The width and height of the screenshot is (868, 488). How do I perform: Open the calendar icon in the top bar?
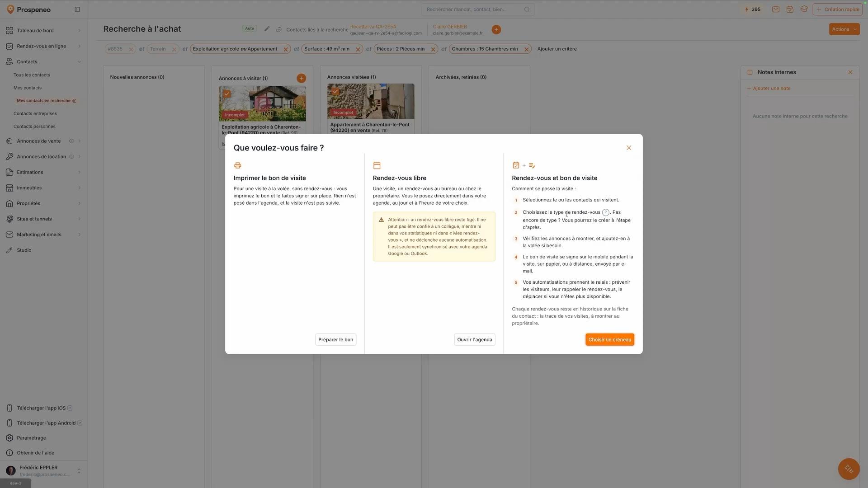pyautogui.click(x=790, y=9)
